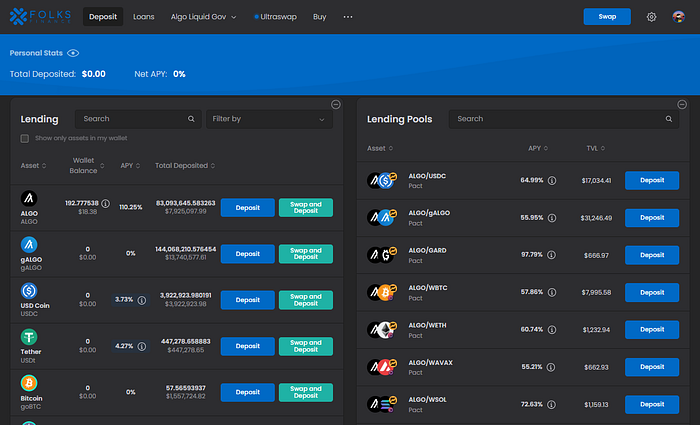Open the Ultraswap tab
Image resolution: width=700 pixels, height=425 pixels.
[x=275, y=17]
